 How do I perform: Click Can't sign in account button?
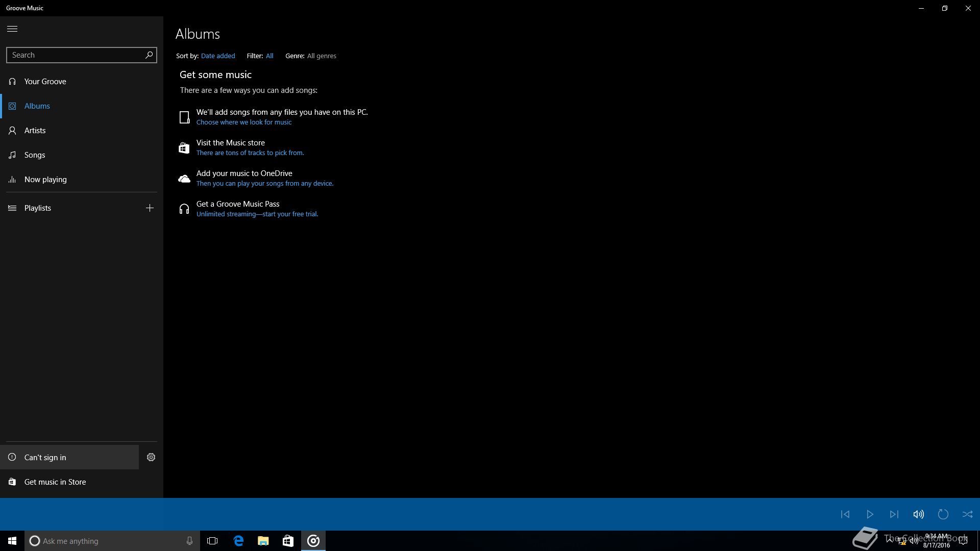click(x=69, y=457)
